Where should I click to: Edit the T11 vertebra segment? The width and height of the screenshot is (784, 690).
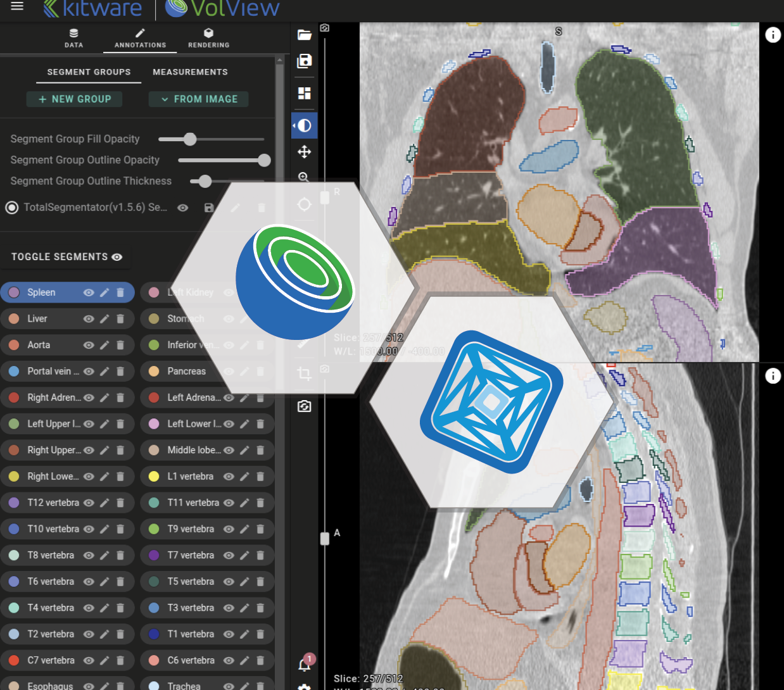click(244, 503)
